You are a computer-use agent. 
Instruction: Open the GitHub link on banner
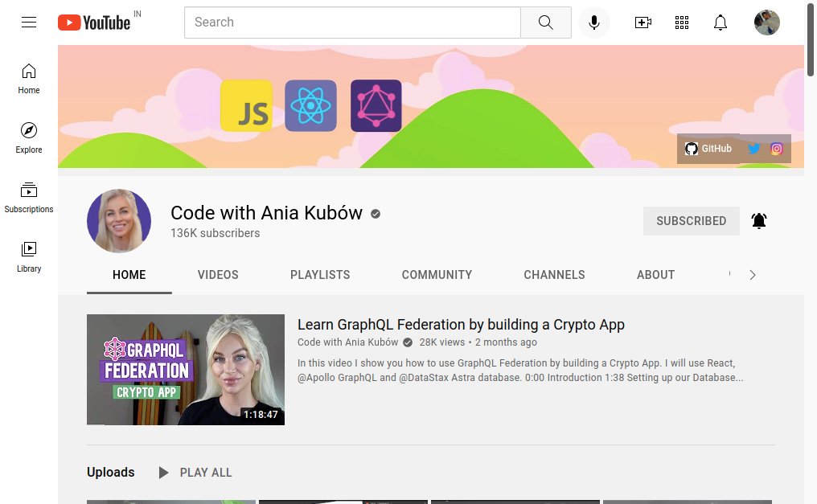pos(708,149)
